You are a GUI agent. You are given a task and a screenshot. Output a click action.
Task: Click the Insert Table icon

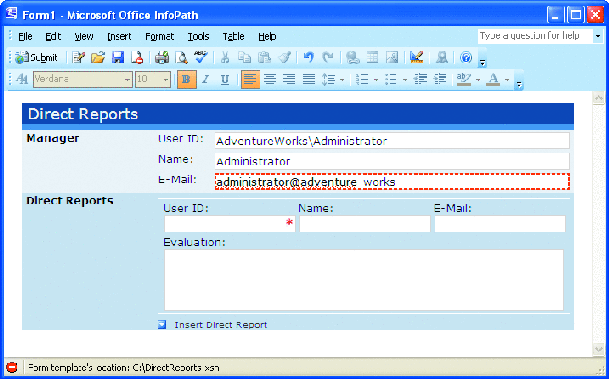point(372,58)
